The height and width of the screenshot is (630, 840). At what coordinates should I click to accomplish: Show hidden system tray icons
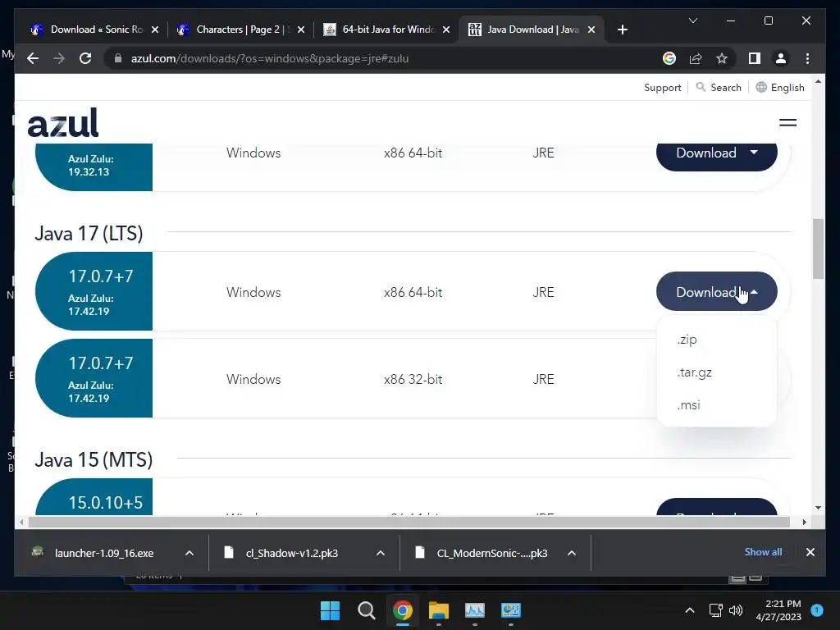pyautogui.click(x=690, y=610)
